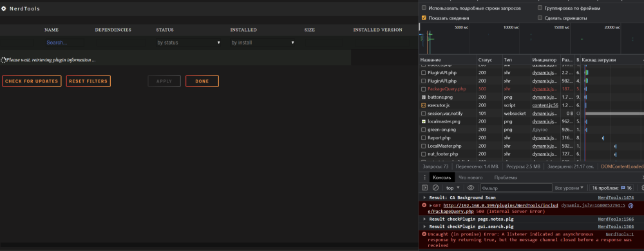
Task: Select the LocalMaster.php request row
Action: point(531,146)
